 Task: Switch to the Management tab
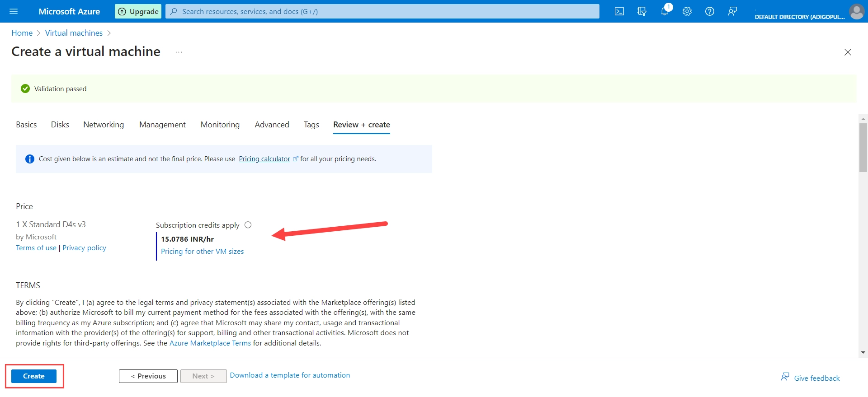[162, 125]
